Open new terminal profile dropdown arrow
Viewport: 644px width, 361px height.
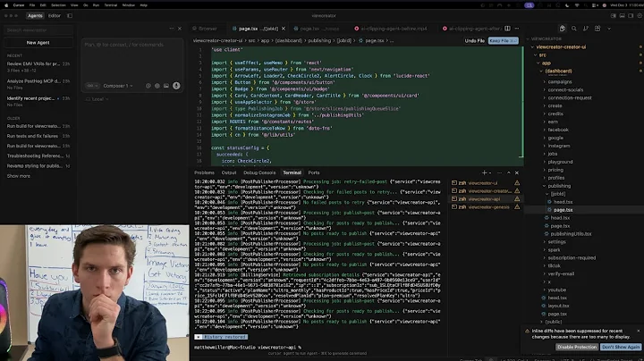[x=490, y=172]
